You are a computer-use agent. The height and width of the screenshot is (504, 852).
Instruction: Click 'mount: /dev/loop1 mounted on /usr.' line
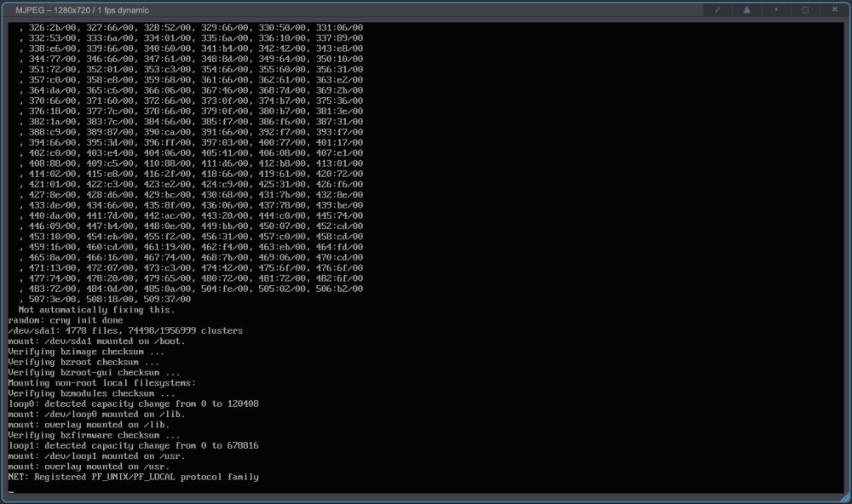click(x=97, y=456)
